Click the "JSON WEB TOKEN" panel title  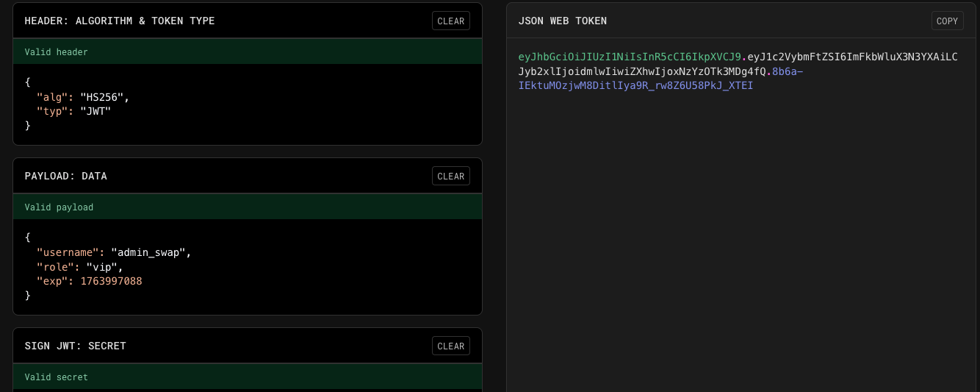(562, 21)
